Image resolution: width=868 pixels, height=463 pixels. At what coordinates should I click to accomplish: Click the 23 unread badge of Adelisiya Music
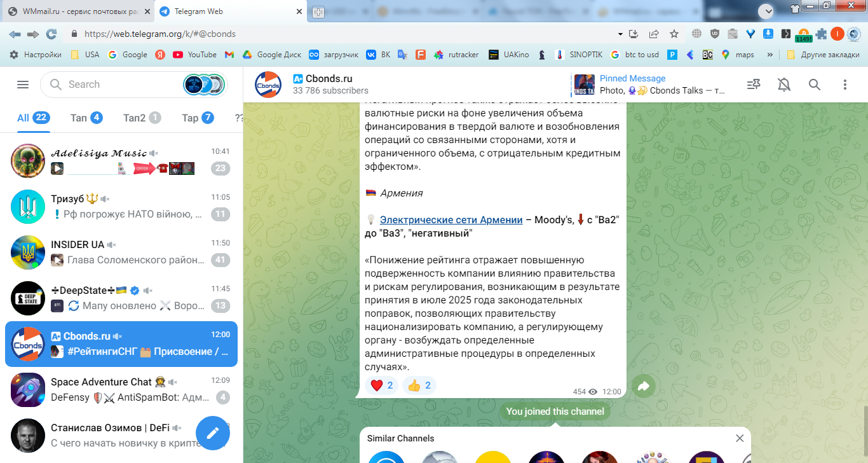220,169
